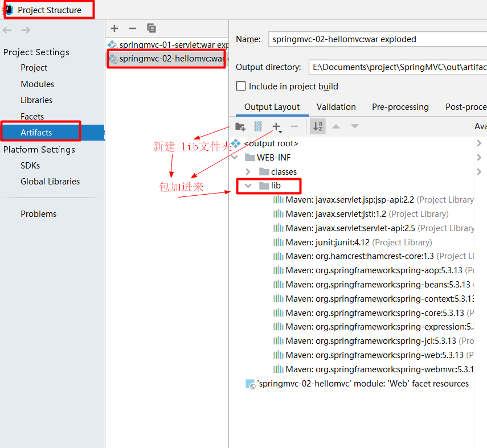Click the Web facet resources icon
Viewport: 487px width, 448px height.
tap(250, 384)
